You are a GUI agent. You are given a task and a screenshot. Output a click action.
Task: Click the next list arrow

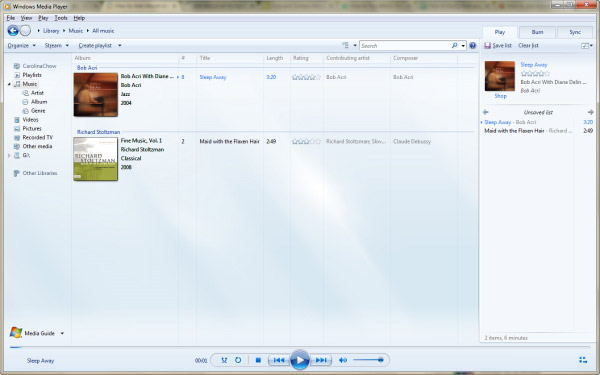(x=590, y=112)
